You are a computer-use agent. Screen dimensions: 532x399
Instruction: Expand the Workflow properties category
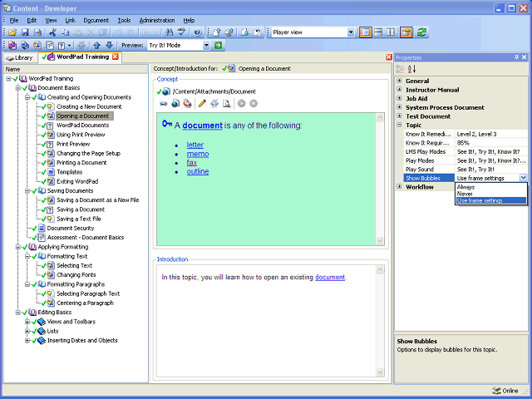click(x=399, y=186)
